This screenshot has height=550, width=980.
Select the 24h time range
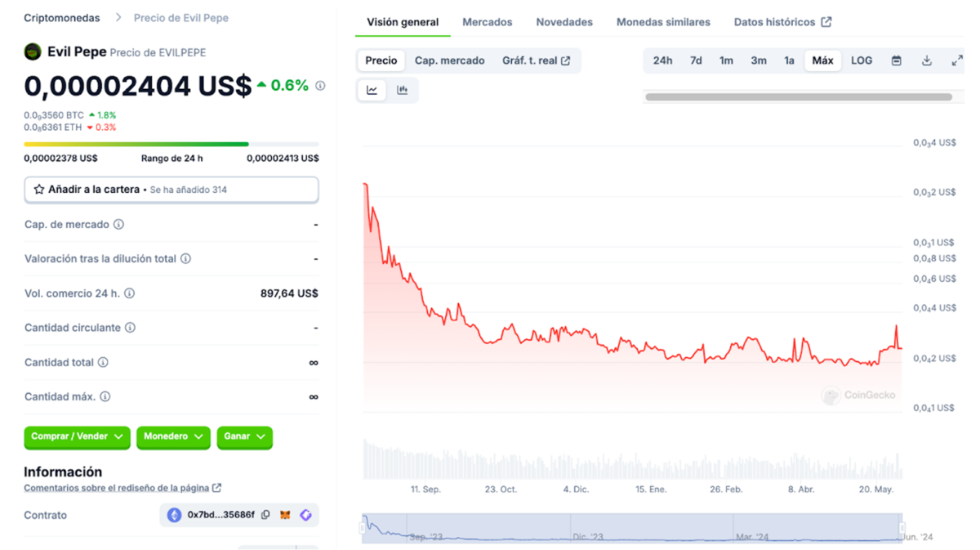point(662,60)
